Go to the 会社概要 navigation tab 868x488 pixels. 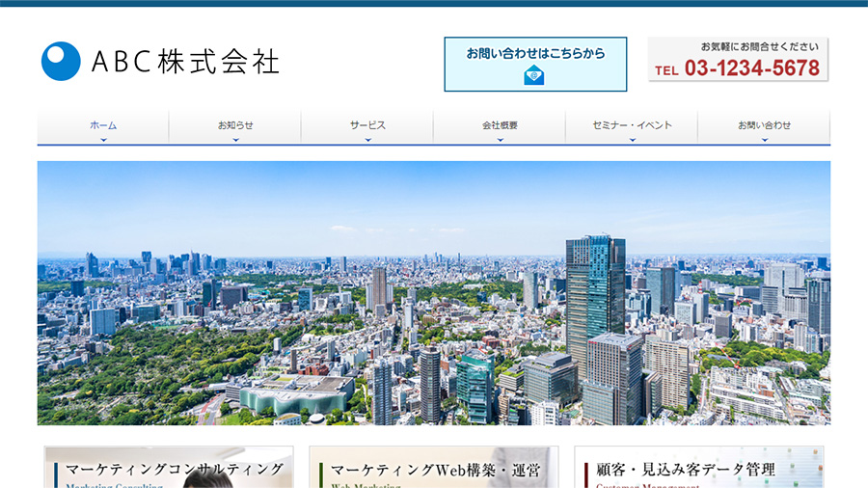click(x=500, y=126)
